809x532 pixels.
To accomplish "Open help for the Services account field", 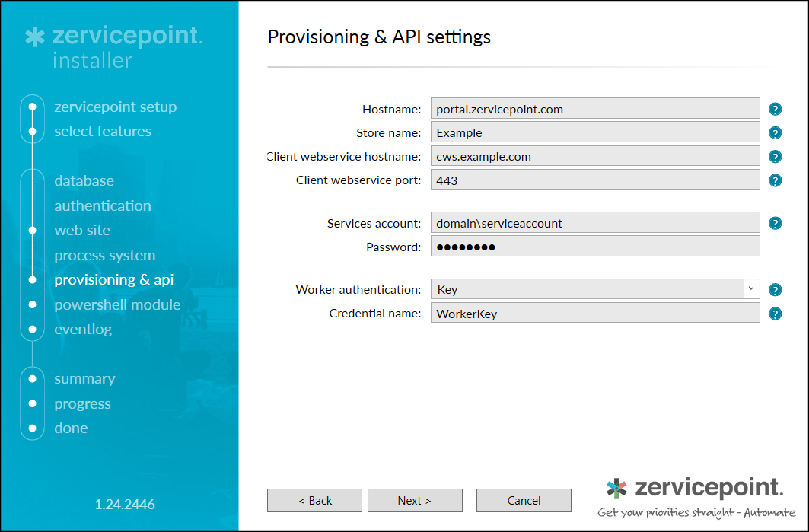I will 775,223.
